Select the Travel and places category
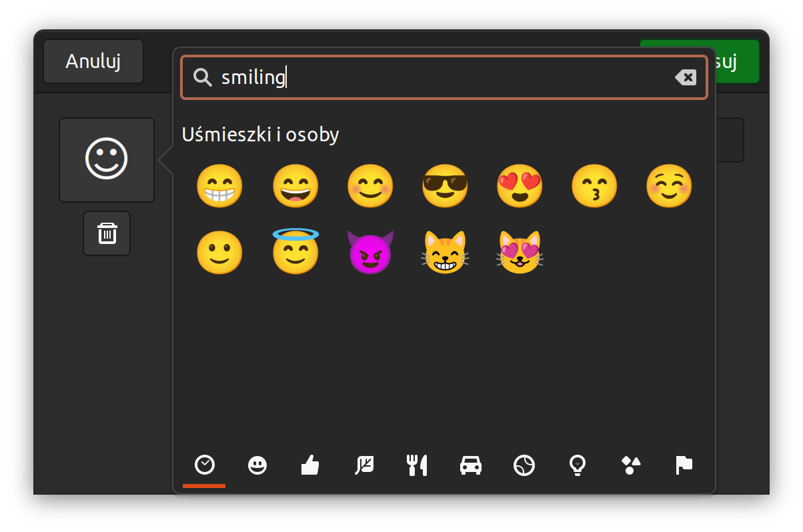803x532 pixels. 471,465
